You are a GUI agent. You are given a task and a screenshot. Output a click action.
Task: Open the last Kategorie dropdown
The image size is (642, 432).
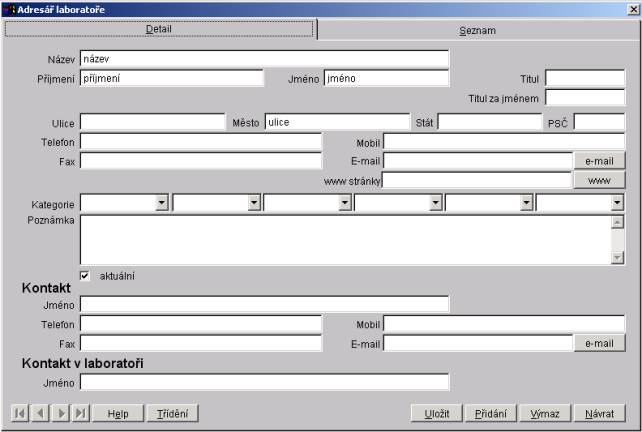(617, 203)
